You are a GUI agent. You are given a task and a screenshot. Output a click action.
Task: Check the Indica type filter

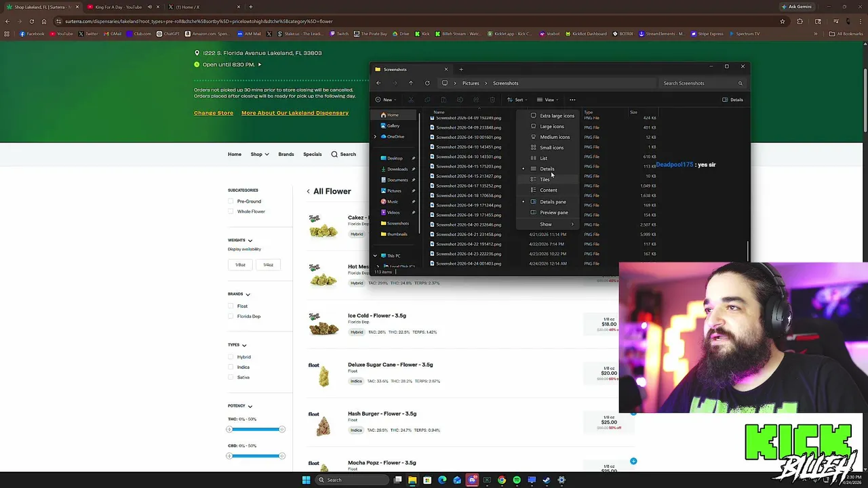pos(231,367)
